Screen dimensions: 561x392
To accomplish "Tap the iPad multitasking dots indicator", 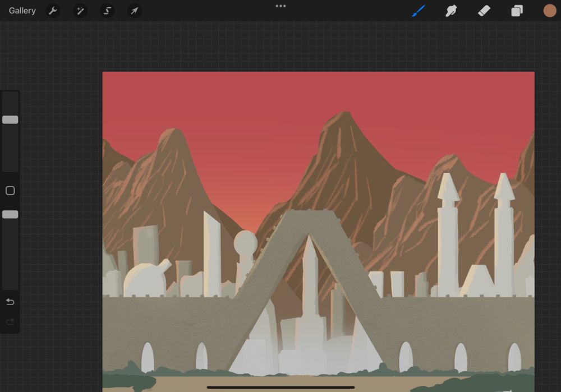I will 280,6.
